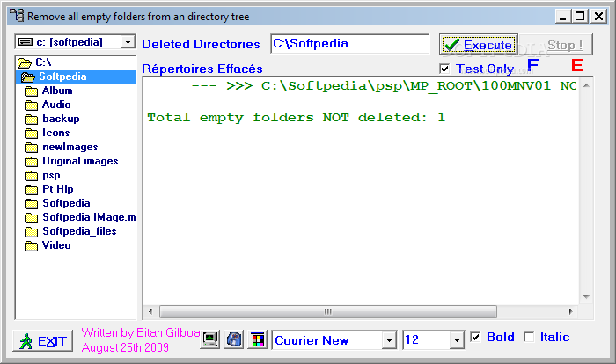Click the Execute button with green checkmark
This screenshot has width=616, height=364.
[x=478, y=45]
